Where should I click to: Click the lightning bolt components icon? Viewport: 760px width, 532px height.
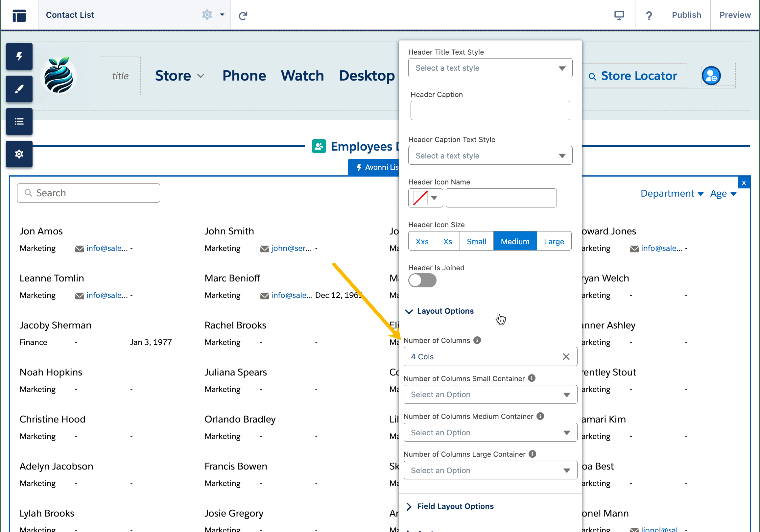19,56
